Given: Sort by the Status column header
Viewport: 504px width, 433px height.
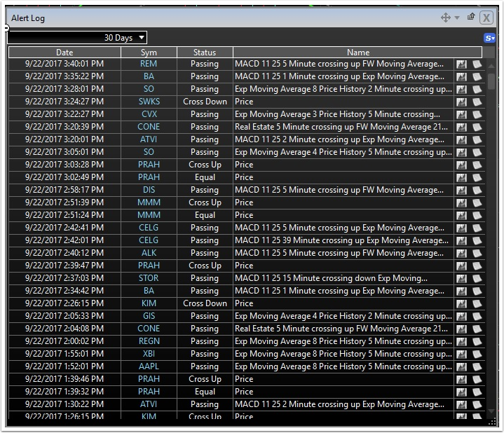Looking at the screenshot, I should pos(205,53).
